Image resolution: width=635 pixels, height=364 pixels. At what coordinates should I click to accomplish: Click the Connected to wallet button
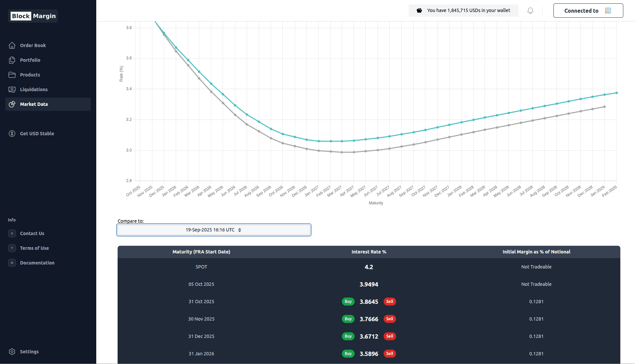588,11
